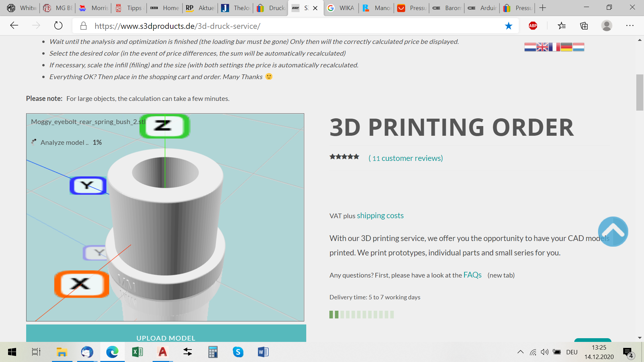
Task: Click the orange X axis label
Action: point(82,284)
